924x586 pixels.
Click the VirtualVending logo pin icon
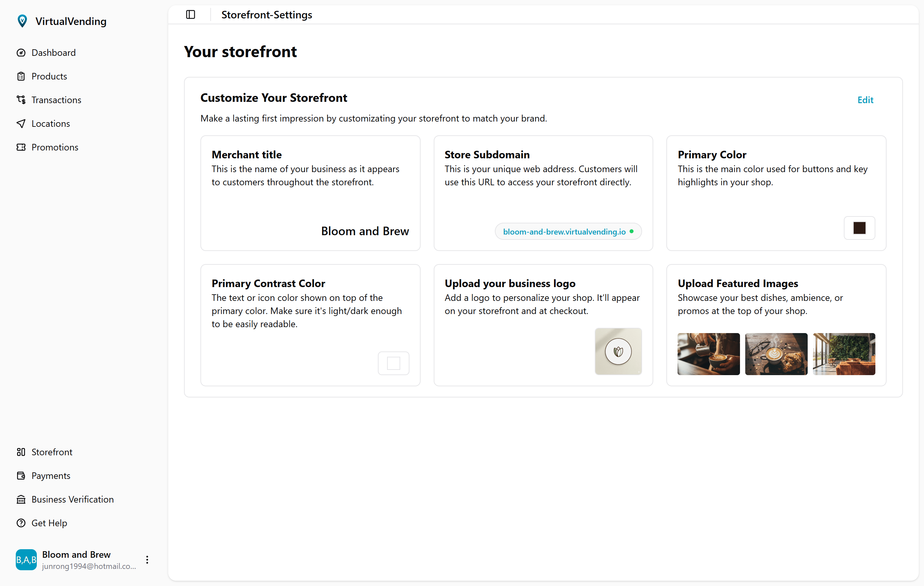[22, 21]
